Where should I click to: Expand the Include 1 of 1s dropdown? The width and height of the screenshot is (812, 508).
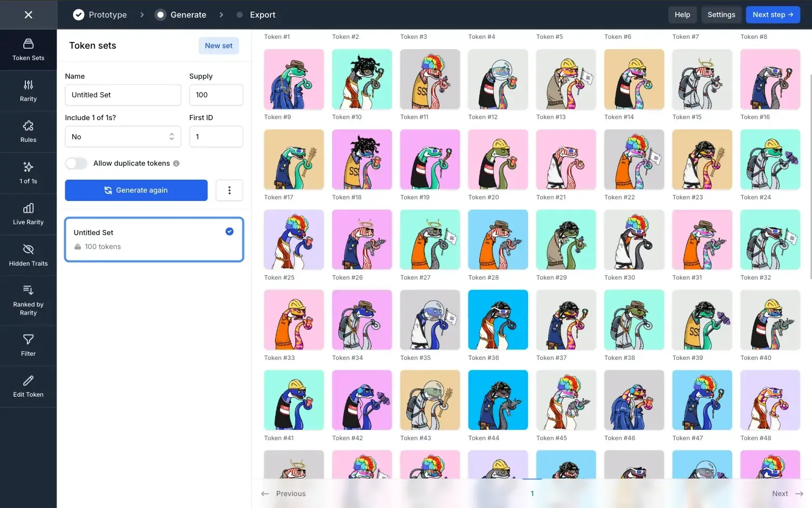[x=123, y=137]
